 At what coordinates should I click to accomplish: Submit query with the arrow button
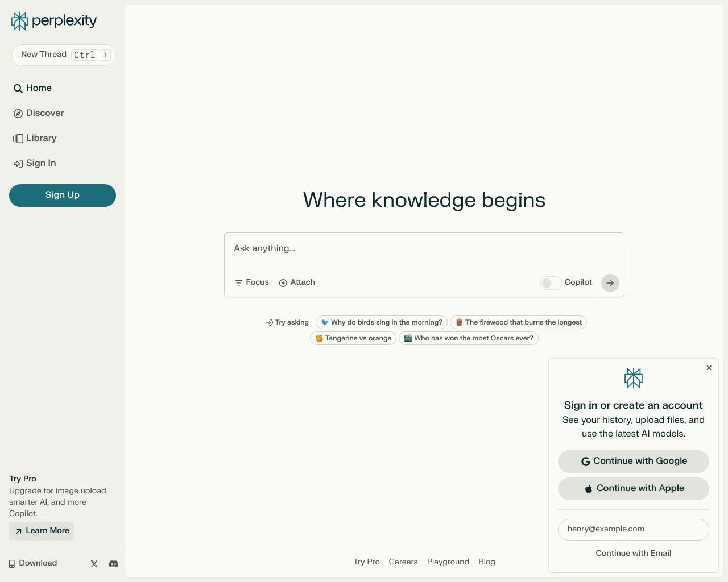[x=610, y=283]
